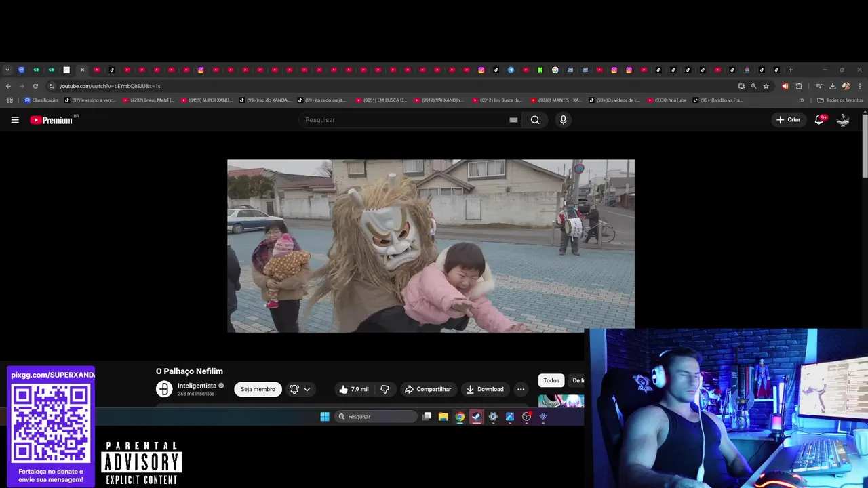Click the site info icon in address bar
The image size is (868, 488).
coord(52,86)
